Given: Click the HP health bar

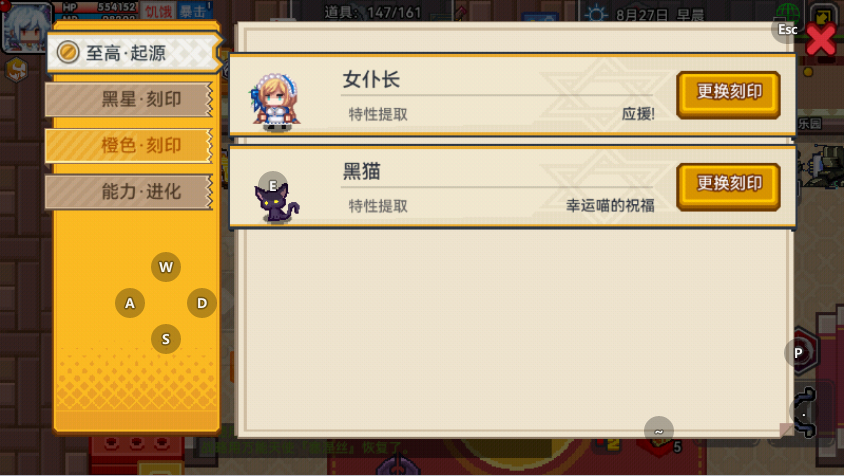Looking at the screenshot, I should (x=100, y=7).
